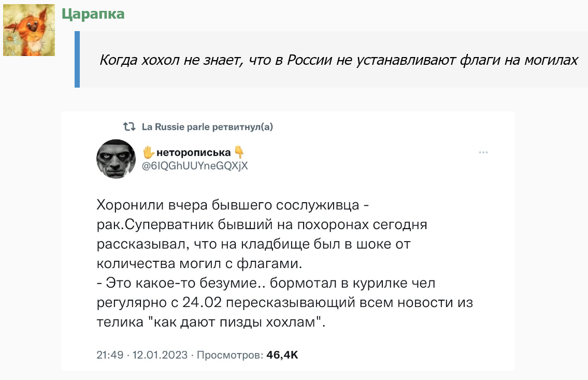
Task: Click the retweet arrows icon
Action: point(128,126)
